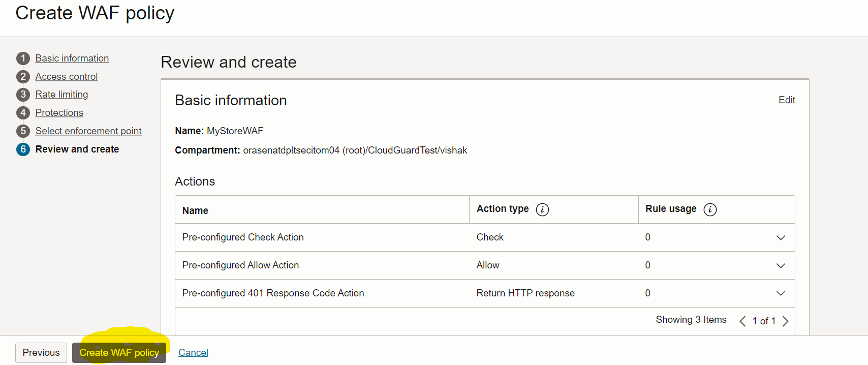
Task: Open the Basic information step
Action: coord(72,58)
